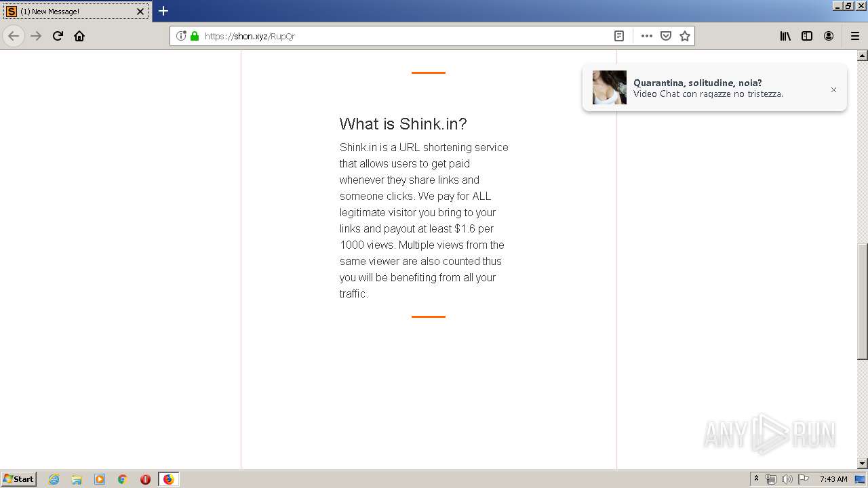Show hidden tray icons arrow
This screenshot has height=488, width=868.
[756, 479]
